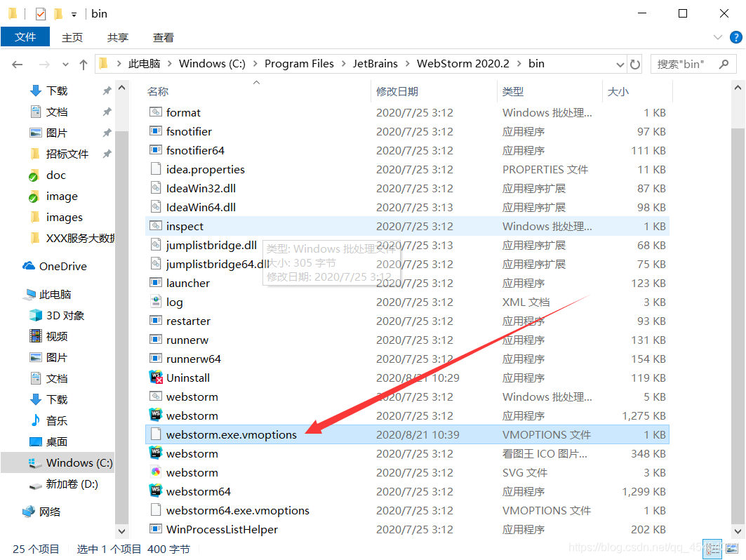Image resolution: width=746 pixels, height=560 pixels.
Task: Open 音乐 library in sidebar
Action: tap(57, 420)
